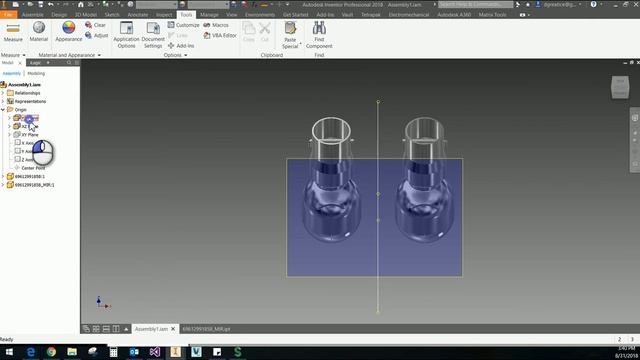
Task: Open Calculator from the taskbar
Action: click(x=113, y=352)
